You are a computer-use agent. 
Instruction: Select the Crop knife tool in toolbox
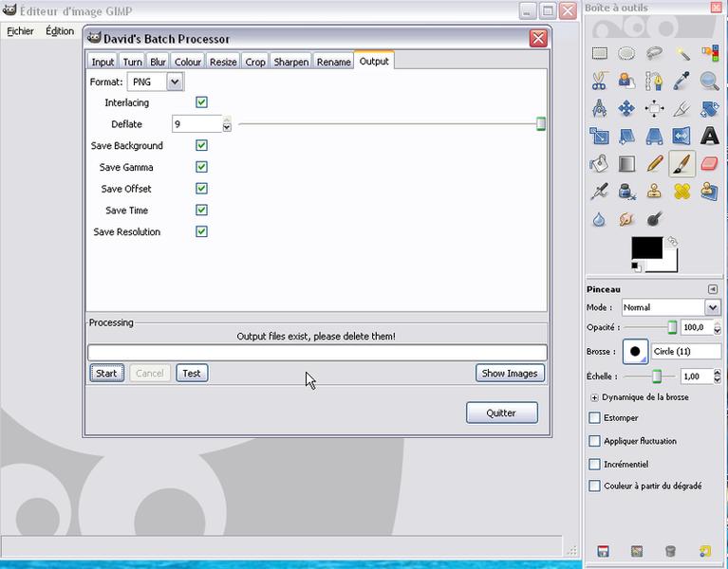pyautogui.click(x=682, y=108)
